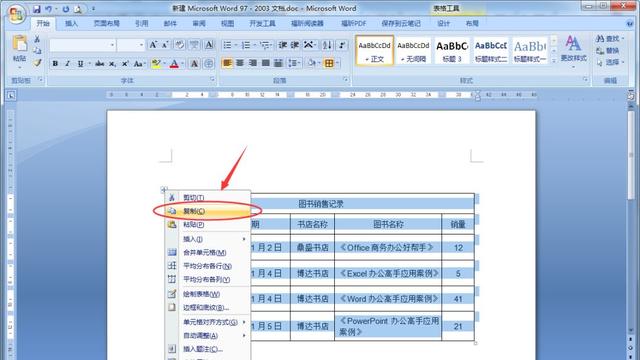640x360 pixels.
Task: Open the text highlight color picker
Action: tap(164, 63)
